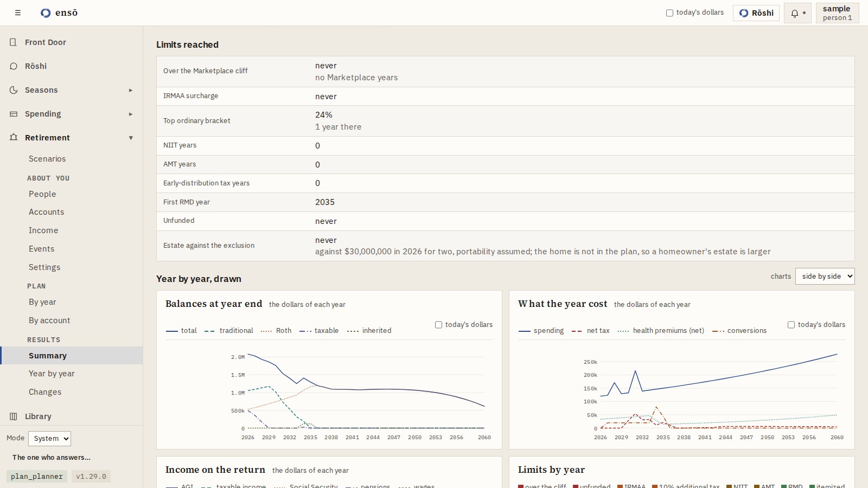
Task: Click the Seasons moon icon
Action: pos(14,90)
